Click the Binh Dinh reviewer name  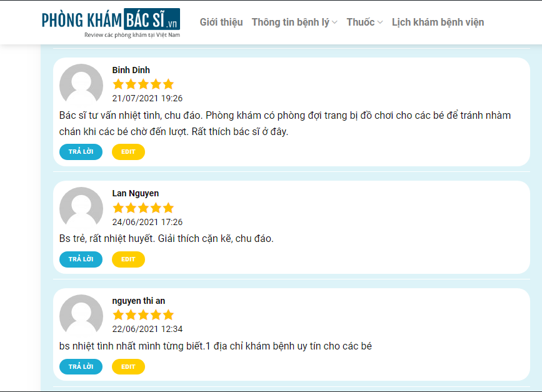[x=131, y=70]
